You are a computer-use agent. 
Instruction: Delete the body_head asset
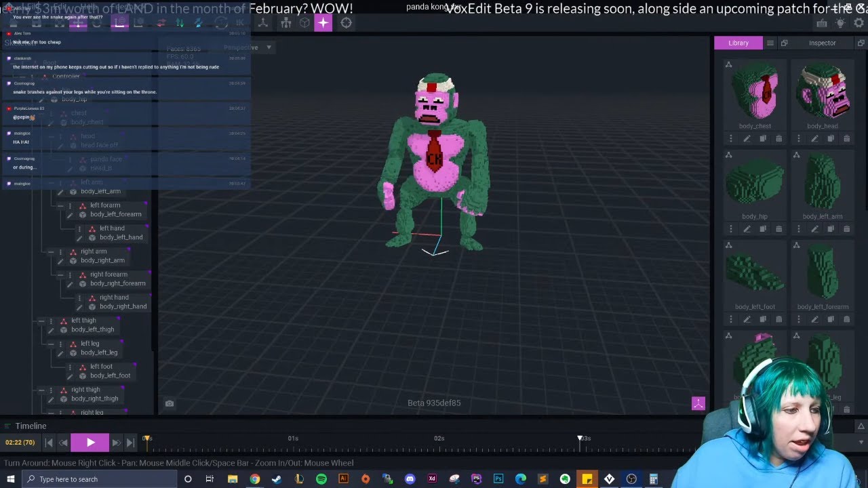846,138
